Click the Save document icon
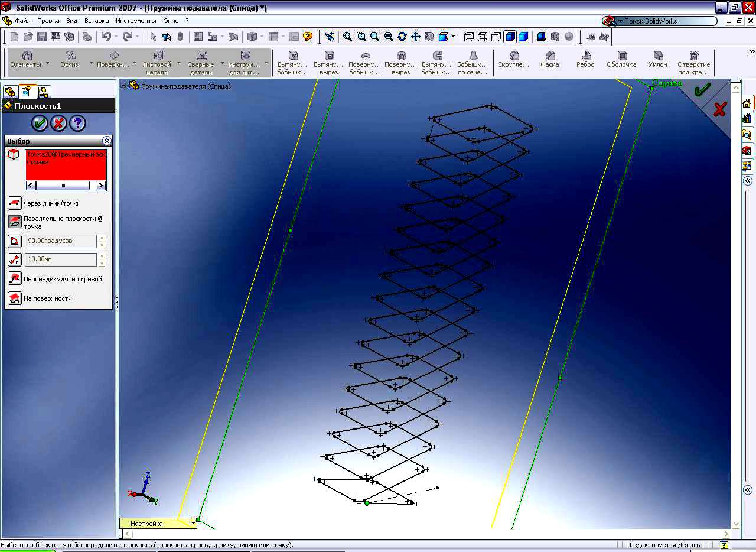The height and width of the screenshot is (552, 756). tap(41, 37)
